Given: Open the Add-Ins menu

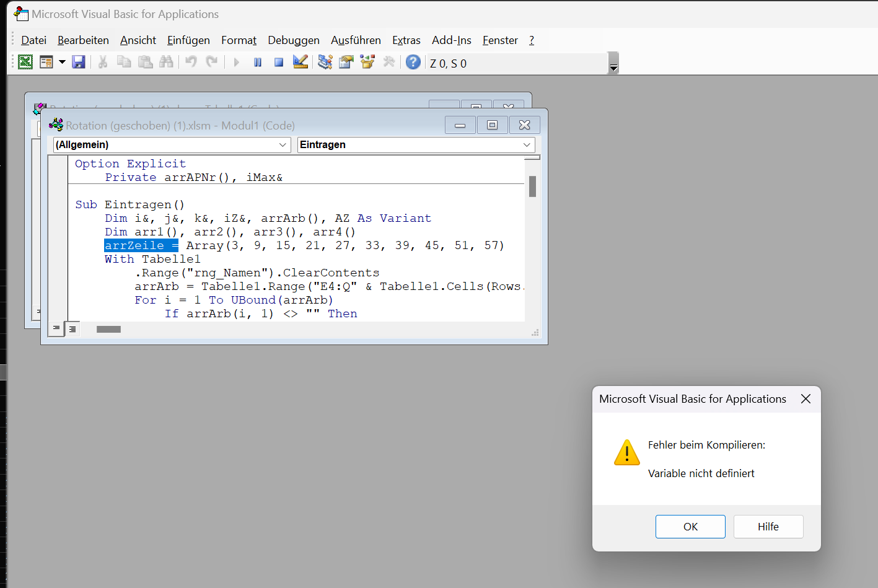Looking at the screenshot, I should click(452, 40).
